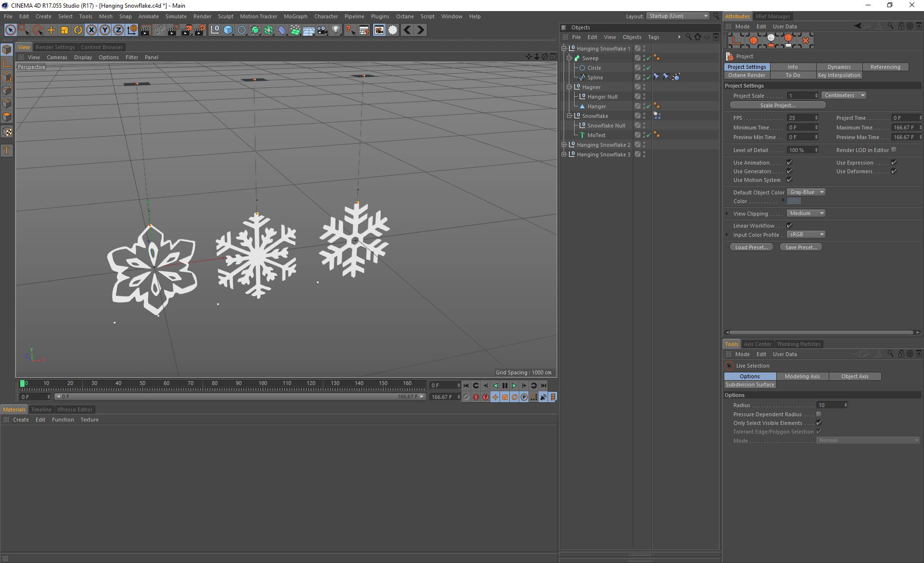Activate the Move tool in top toolbar

tap(51, 30)
